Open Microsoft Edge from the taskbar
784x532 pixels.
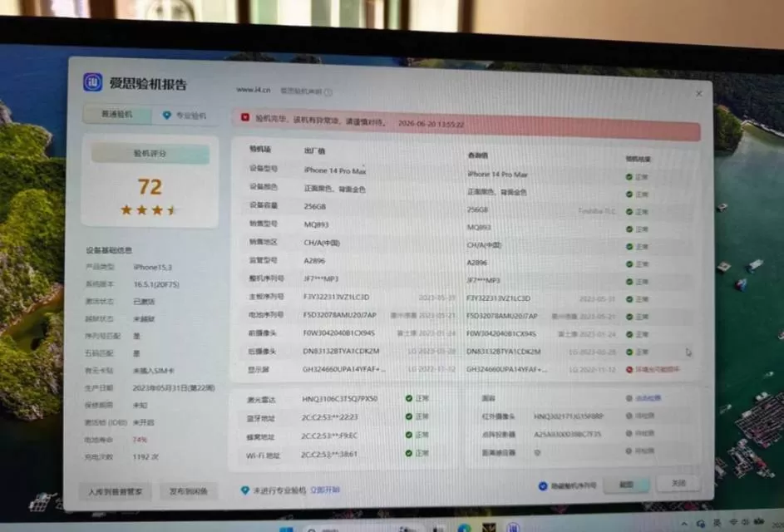click(x=464, y=529)
